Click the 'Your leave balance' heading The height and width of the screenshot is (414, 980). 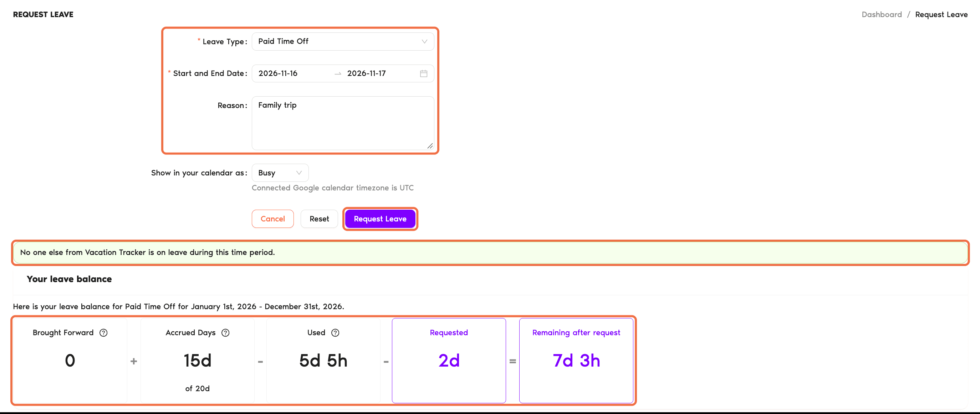point(69,279)
